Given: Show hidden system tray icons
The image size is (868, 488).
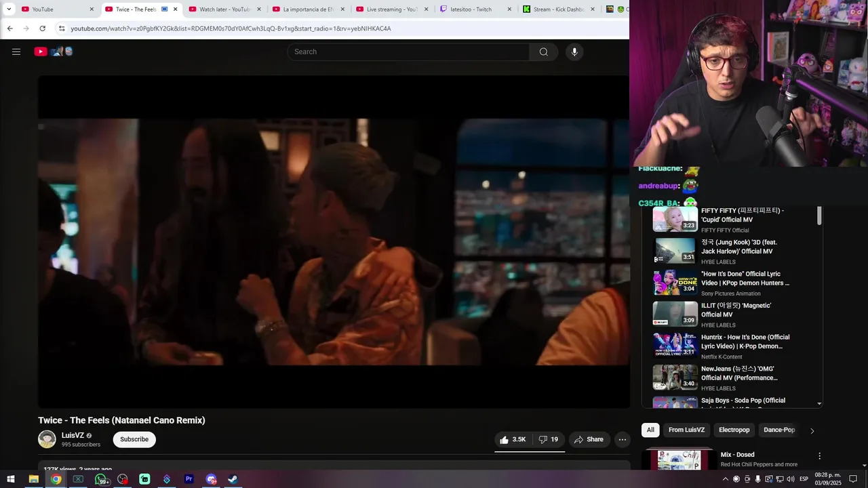Looking at the screenshot, I should (726, 479).
